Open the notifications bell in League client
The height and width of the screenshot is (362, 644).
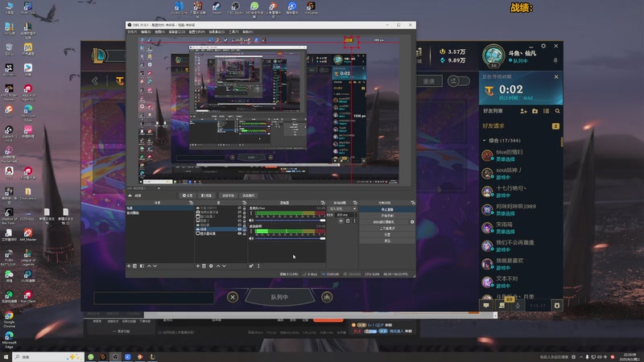click(555, 60)
